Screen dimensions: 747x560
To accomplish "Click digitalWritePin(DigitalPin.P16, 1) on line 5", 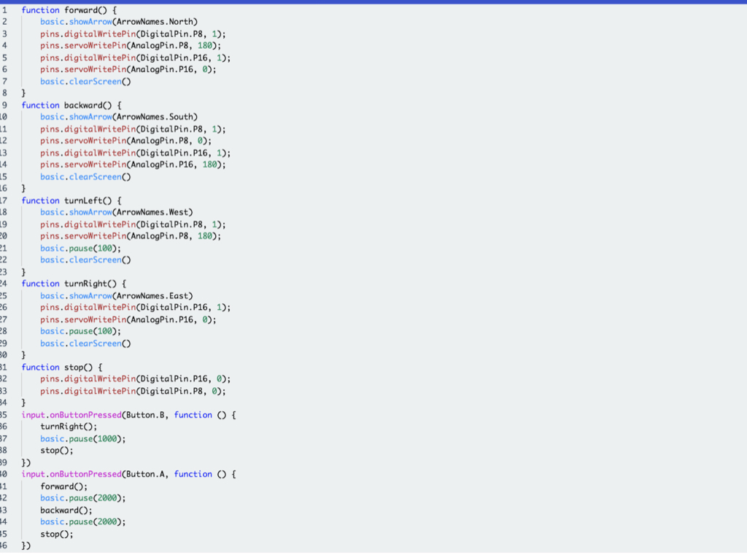I will (145, 58).
